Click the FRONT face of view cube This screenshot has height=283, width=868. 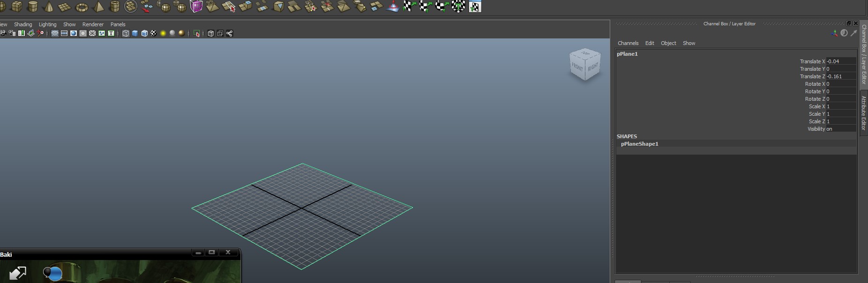click(577, 67)
